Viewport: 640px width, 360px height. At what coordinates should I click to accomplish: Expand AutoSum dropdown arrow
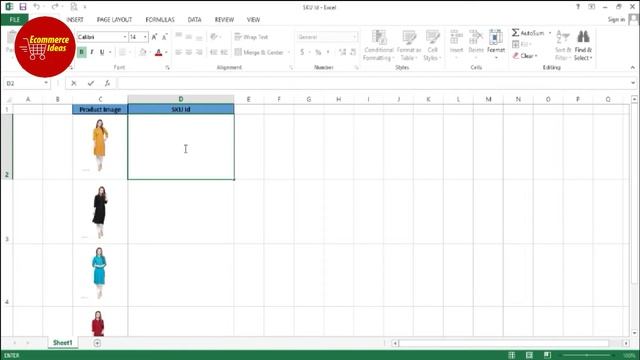tap(550, 33)
